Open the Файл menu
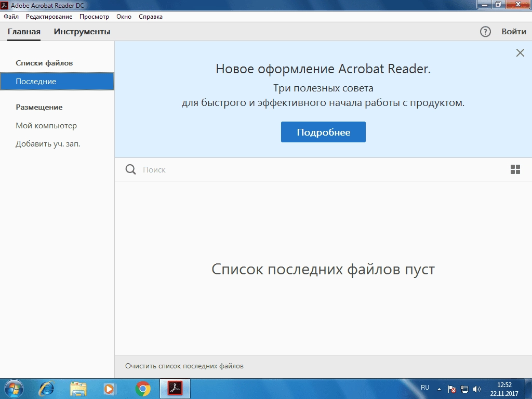The image size is (532, 399). coord(11,16)
